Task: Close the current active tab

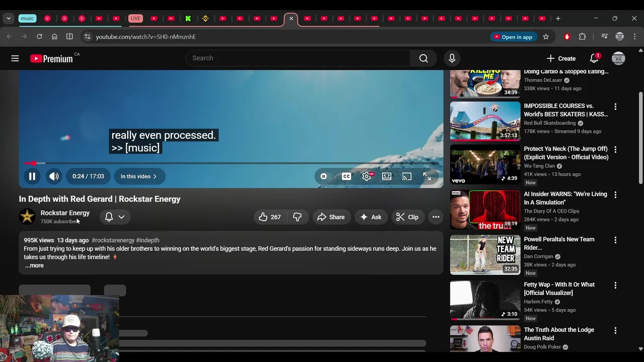Action: (x=291, y=19)
